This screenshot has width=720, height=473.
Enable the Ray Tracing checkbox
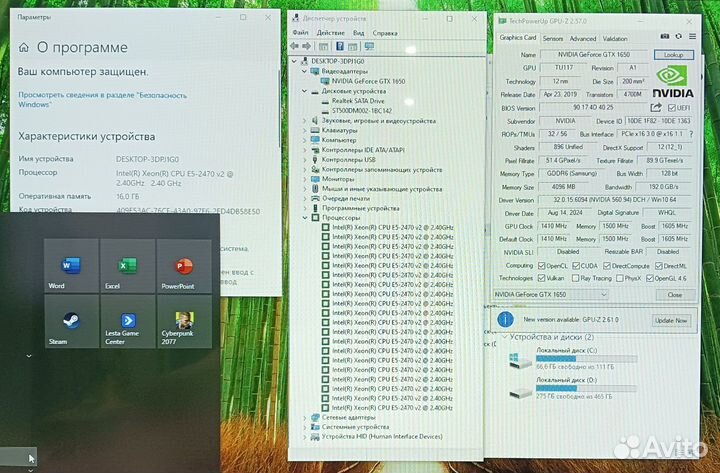tap(575, 278)
